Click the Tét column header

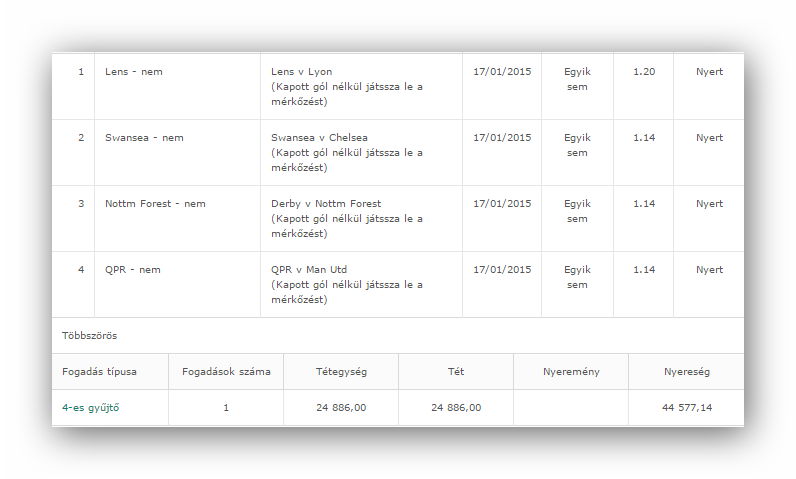(456, 372)
